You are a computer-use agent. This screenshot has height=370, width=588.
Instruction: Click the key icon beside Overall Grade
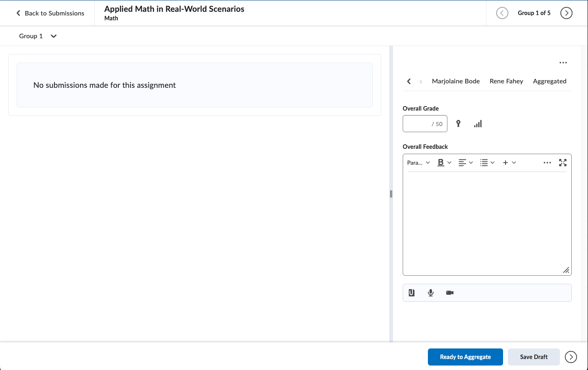tap(458, 124)
